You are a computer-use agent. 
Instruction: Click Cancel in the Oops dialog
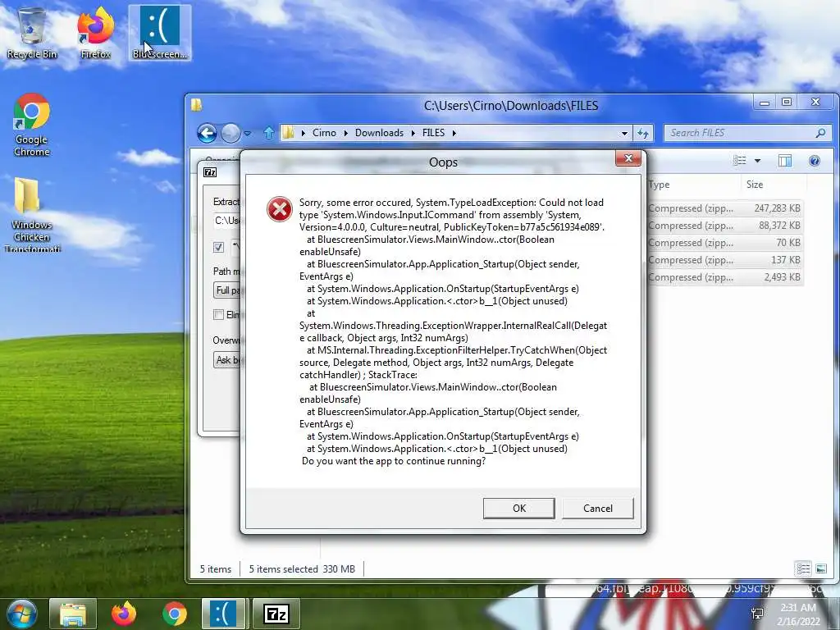point(598,509)
